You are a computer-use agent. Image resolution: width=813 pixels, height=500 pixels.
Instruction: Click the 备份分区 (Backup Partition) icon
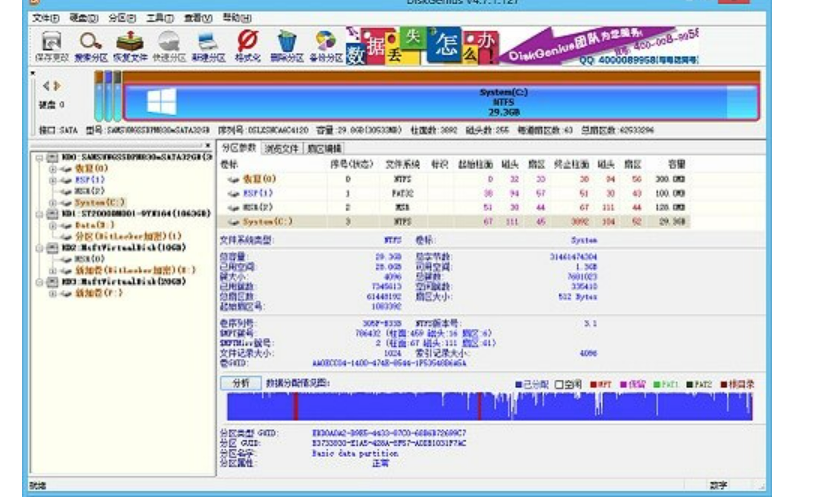325,45
